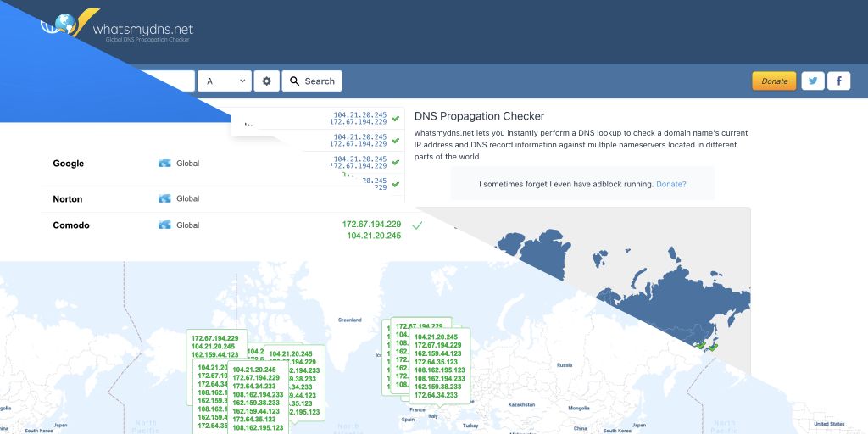This screenshot has height=434, width=868.
Task: Click Global label in Norton row
Action: [187, 198]
